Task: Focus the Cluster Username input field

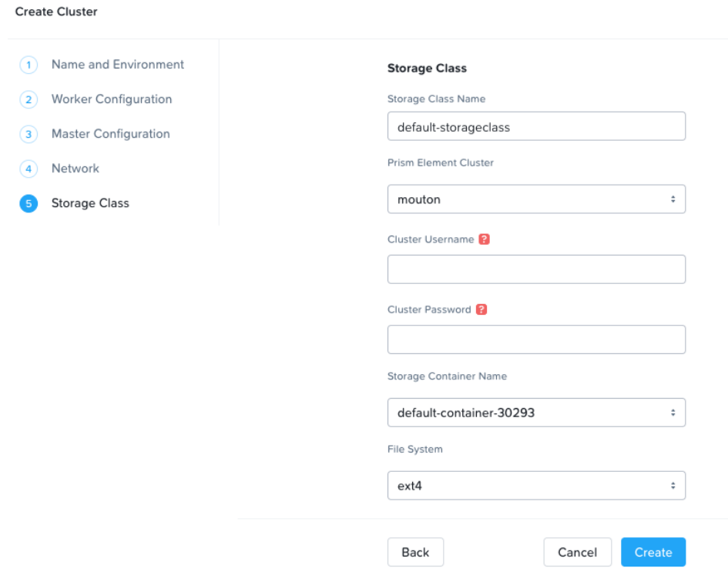Action: coord(536,269)
